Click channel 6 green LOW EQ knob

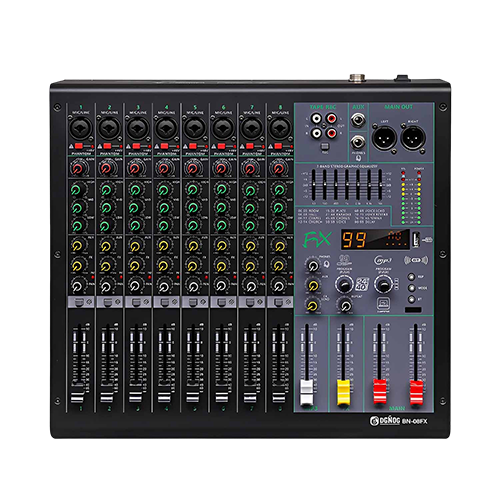[221, 226]
